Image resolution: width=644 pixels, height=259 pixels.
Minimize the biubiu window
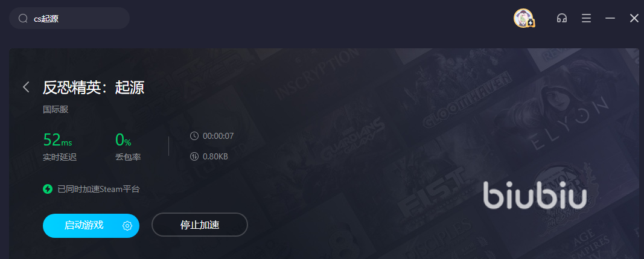point(610,18)
